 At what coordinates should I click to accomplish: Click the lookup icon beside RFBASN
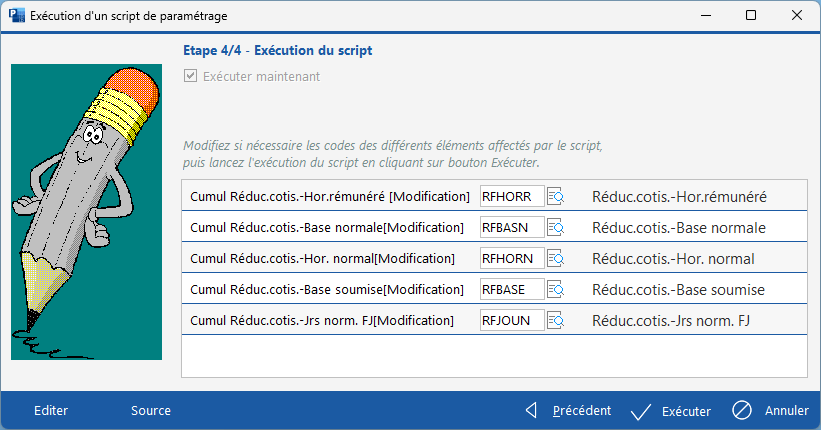(x=556, y=228)
